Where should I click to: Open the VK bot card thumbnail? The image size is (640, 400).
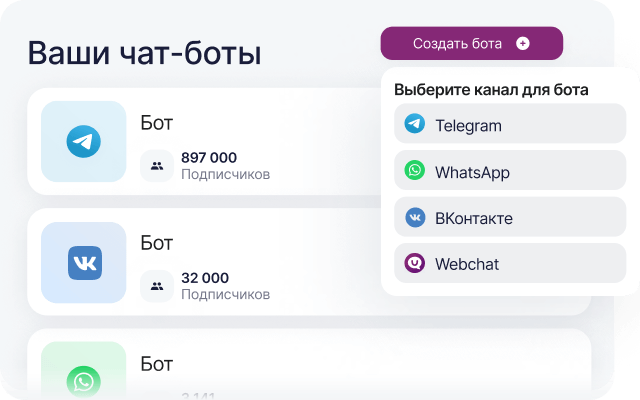[84, 262]
